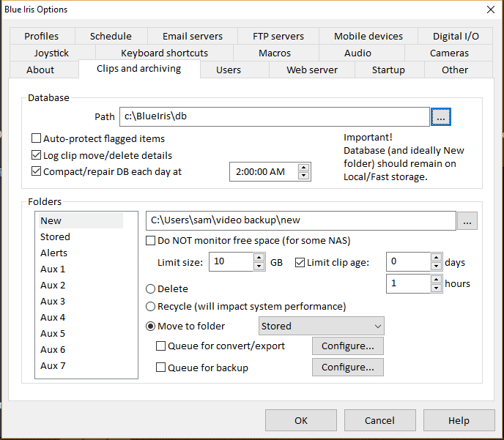
Task: Toggle Compact/repair DB each day checkbox
Action: (x=37, y=171)
